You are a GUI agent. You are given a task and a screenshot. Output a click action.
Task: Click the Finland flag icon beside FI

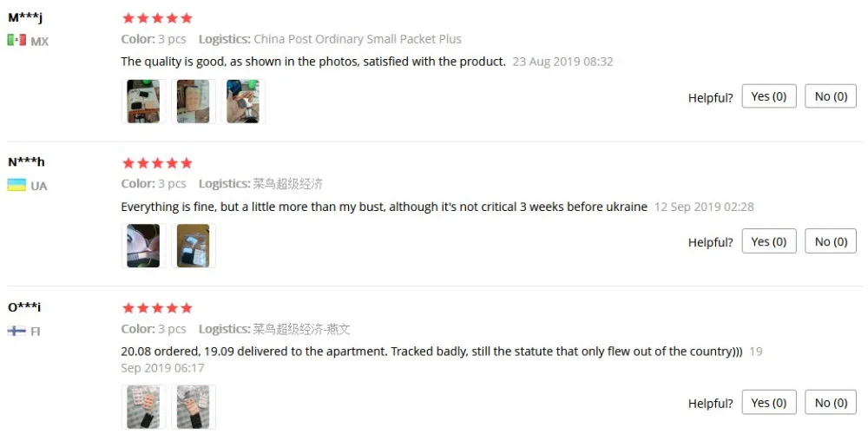[x=16, y=331]
